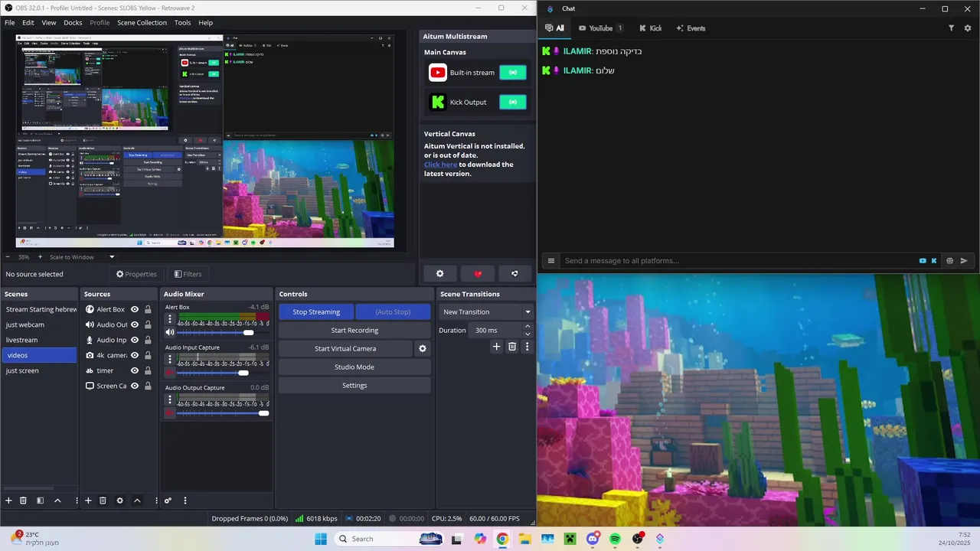Open Chat window settings gear
Screen dimensions: 980x551
pyautogui.click(x=968, y=28)
